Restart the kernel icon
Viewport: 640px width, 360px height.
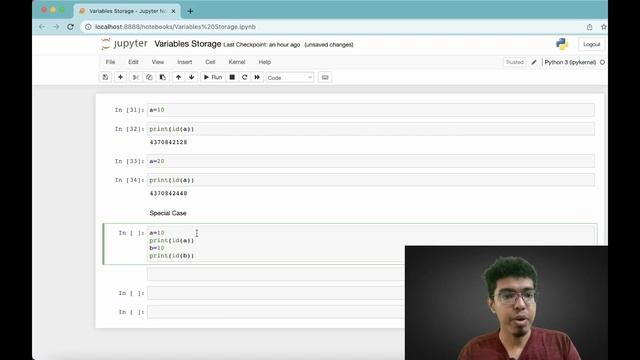pos(244,77)
